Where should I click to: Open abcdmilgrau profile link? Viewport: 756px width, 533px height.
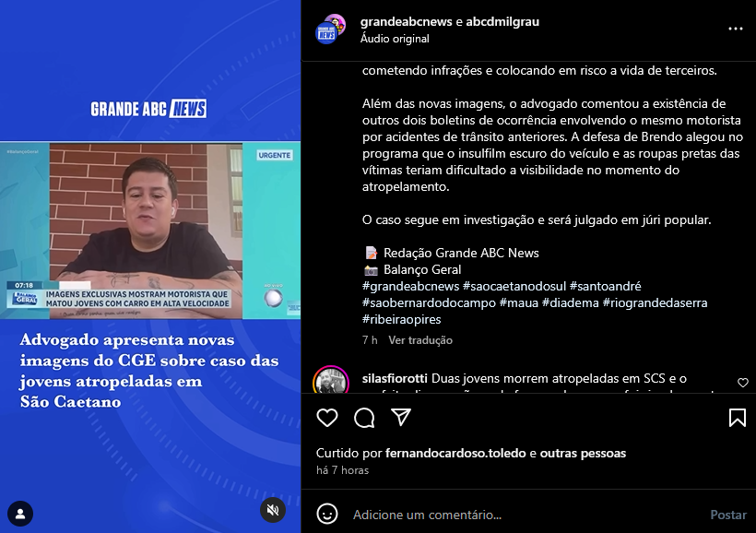pyautogui.click(x=502, y=22)
